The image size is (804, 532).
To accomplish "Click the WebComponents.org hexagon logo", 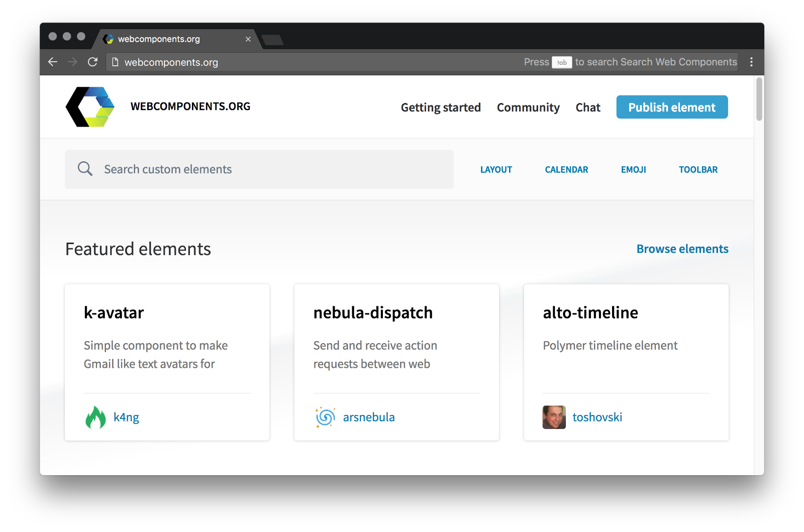I will [90, 107].
